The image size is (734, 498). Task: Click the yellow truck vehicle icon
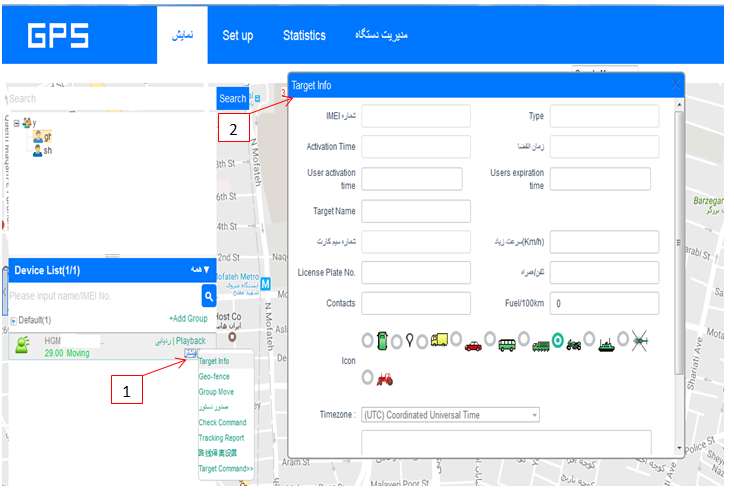439,340
